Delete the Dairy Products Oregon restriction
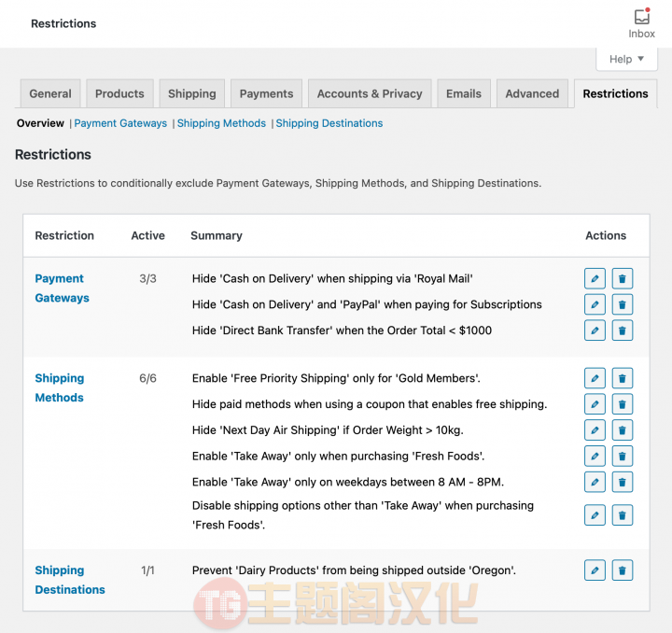 (623, 570)
